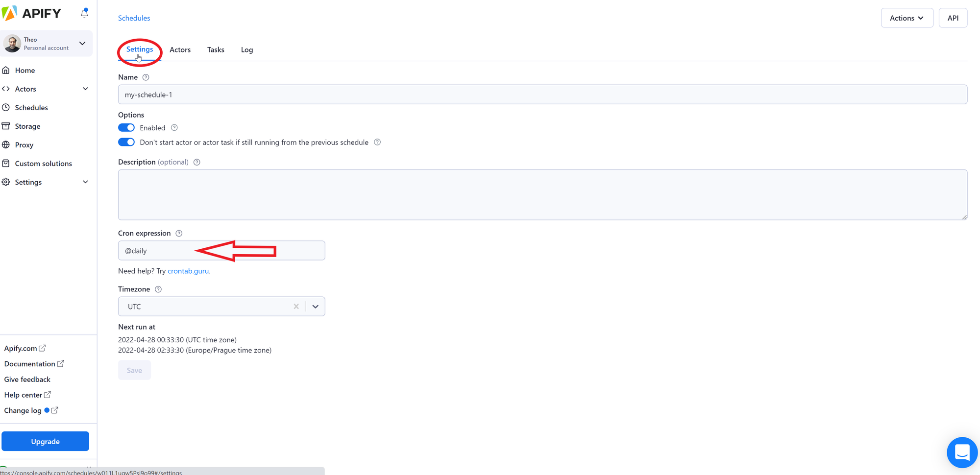Turn off the don't-start-if-running toggle

(x=126, y=142)
